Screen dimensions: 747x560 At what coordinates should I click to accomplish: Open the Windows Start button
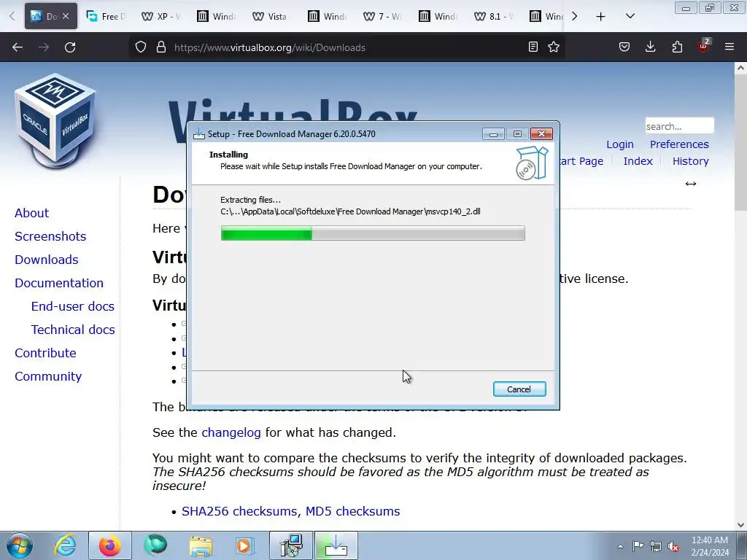pos(20,545)
